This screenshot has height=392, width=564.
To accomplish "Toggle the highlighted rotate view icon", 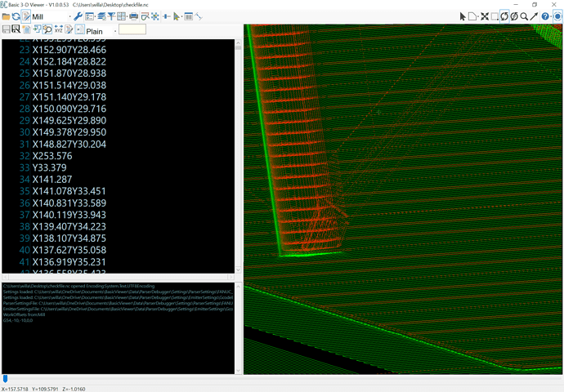I will 504,16.
